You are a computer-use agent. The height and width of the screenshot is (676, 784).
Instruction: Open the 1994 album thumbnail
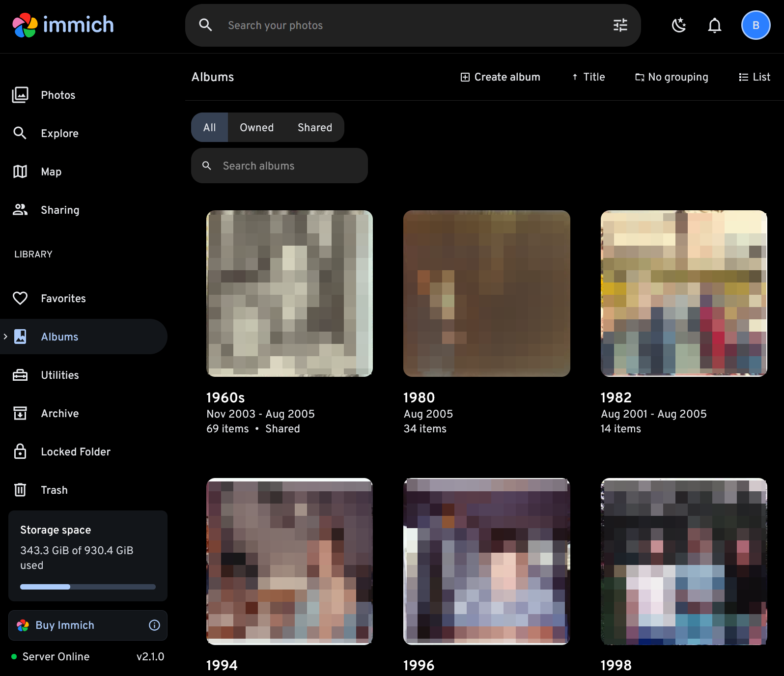289,561
